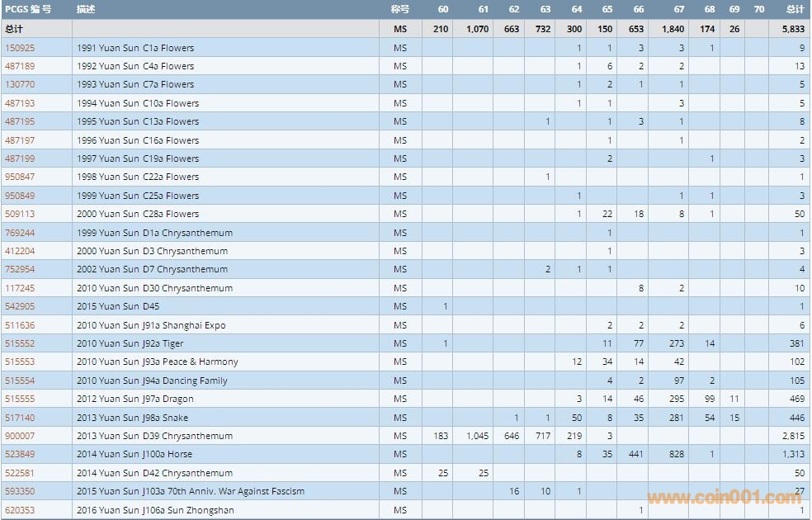Click the 515555 Dragon coin number
The image size is (812, 520).
tap(20, 399)
